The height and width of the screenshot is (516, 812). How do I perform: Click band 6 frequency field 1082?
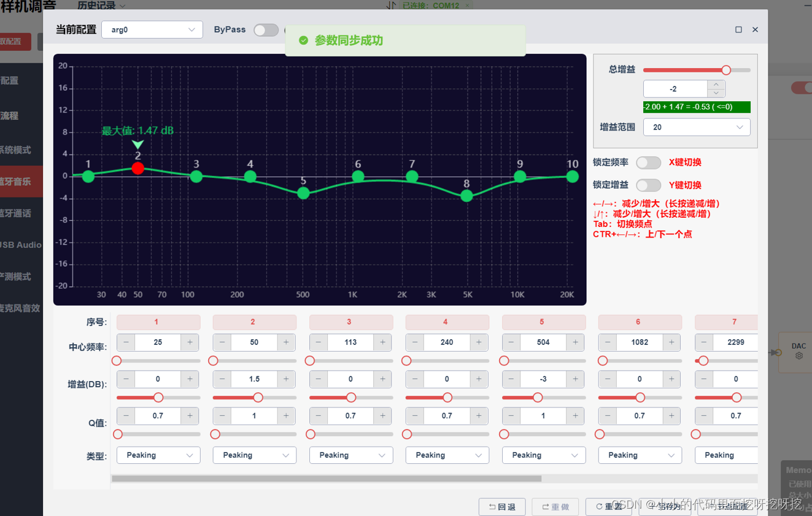(640, 342)
